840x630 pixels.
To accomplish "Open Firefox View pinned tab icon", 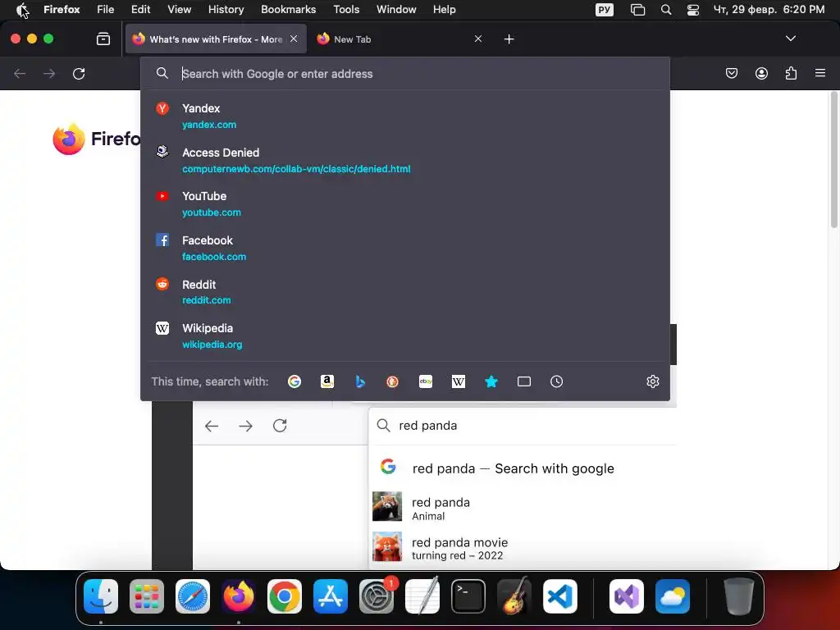I will [x=103, y=39].
